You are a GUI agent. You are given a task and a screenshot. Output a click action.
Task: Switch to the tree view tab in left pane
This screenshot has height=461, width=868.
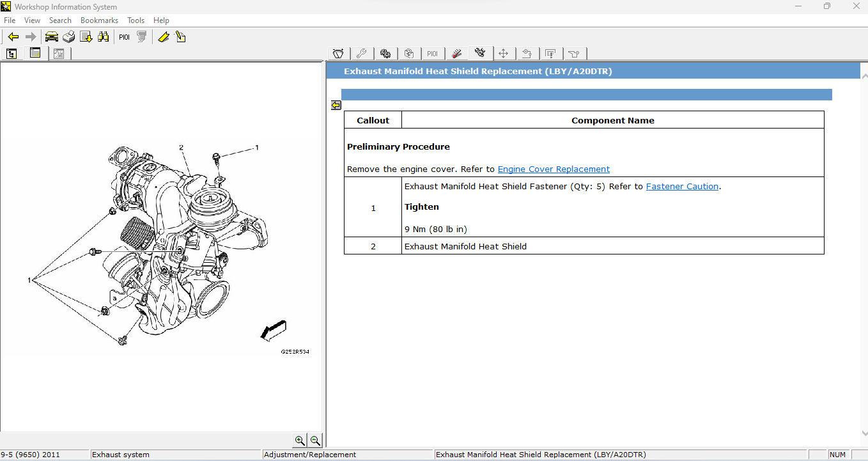click(x=12, y=54)
